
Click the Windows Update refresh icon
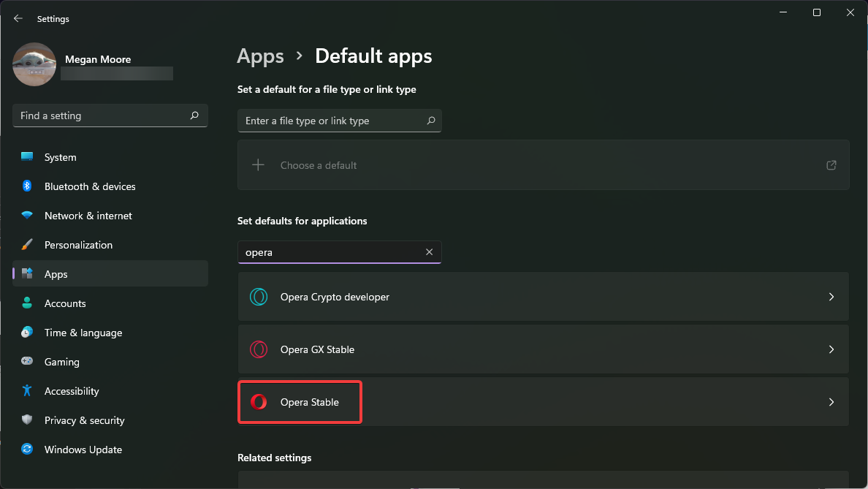click(x=26, y=449)
